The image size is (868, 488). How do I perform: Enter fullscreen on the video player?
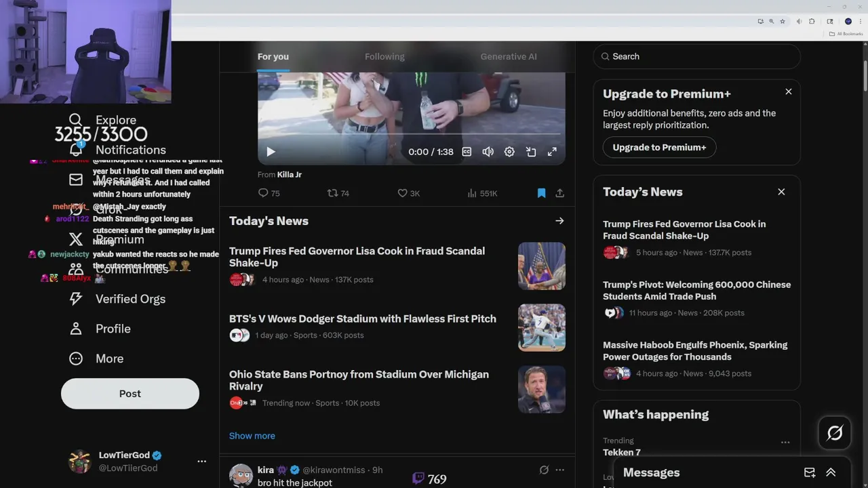coord(552,152)
